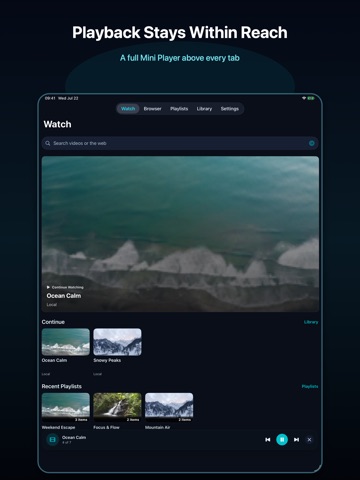This screenshot has height=480, width=360.
Task: Open the Weekend Escape playlist
Action: click(x=66, y=407)
